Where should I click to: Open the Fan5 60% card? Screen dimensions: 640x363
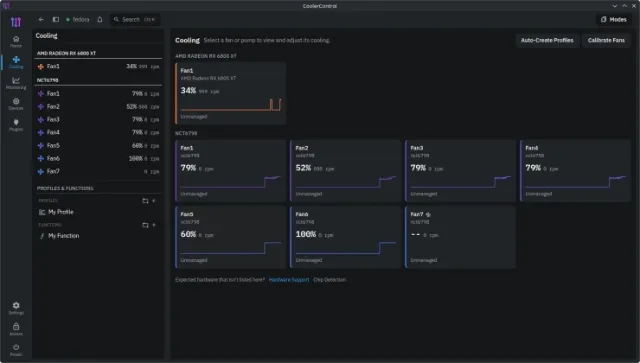click(x=231, y=237)
